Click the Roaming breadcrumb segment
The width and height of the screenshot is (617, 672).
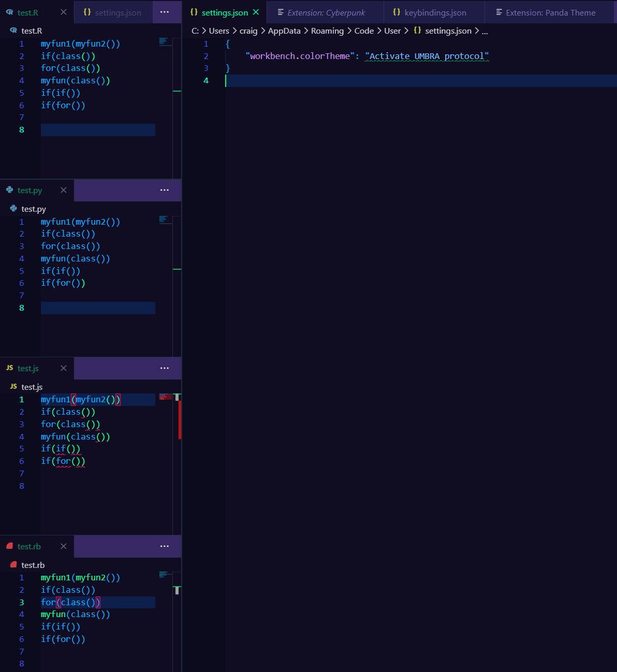327,31
